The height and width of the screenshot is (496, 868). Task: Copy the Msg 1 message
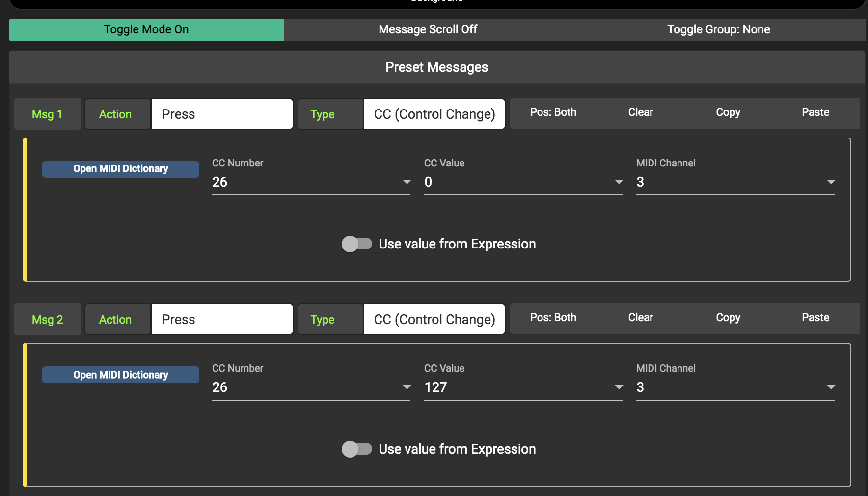(x=728, y=112)
